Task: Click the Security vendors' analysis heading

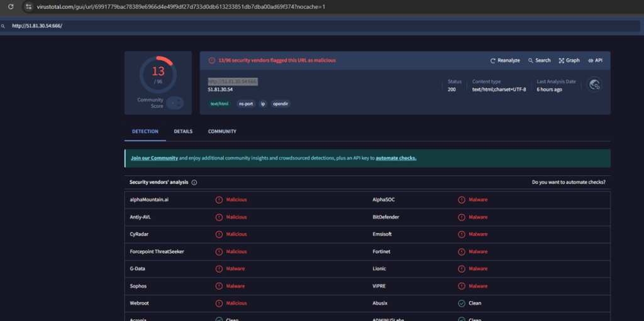Action: point(159,182)
